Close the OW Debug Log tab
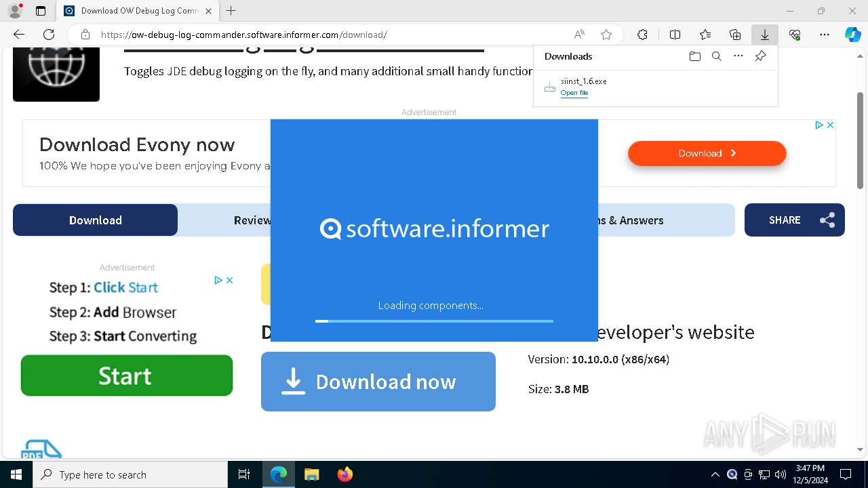This screenshot has height=488, width=868. (208, 11)
